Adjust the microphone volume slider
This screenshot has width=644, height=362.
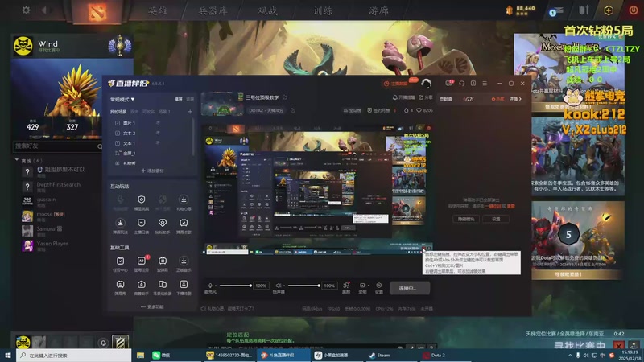point(235,286)
